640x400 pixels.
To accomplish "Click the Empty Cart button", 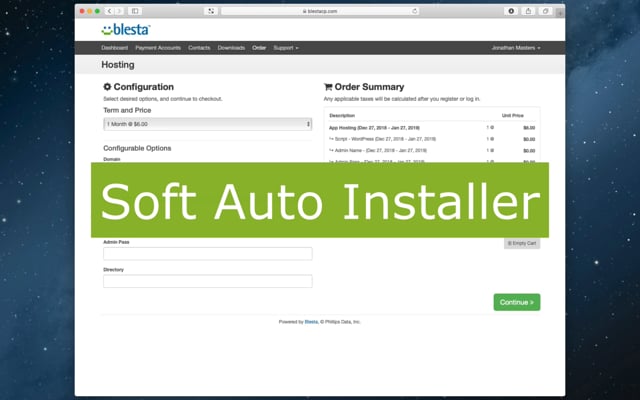I will point(522,243).
